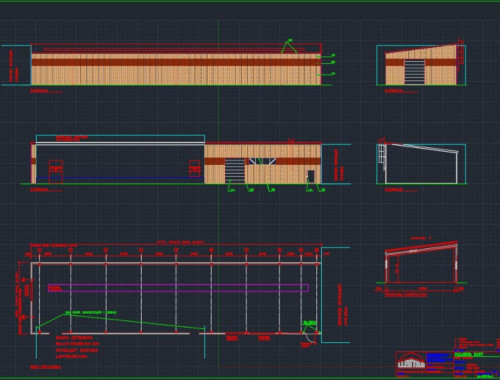This screenshot has height=380, width=500.
Task: Select the blue text block in title block
Action: pyautogui.click(x=440, y=359)
